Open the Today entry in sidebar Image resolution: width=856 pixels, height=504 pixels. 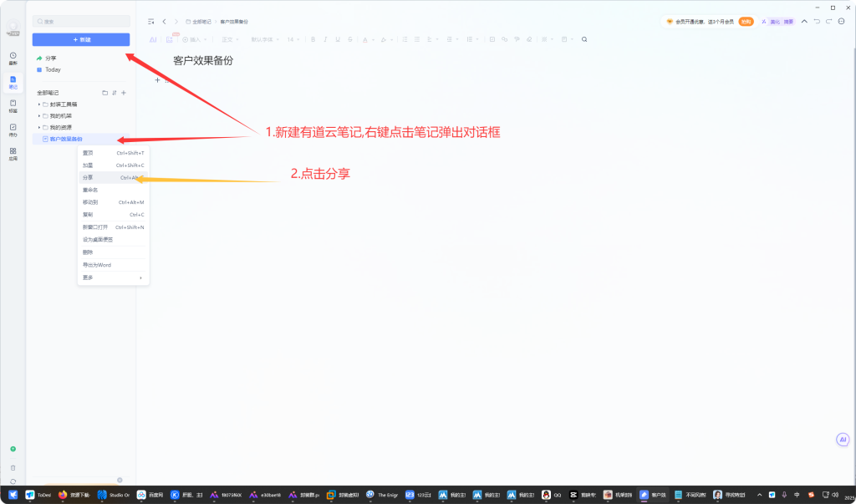coord(48,69)
